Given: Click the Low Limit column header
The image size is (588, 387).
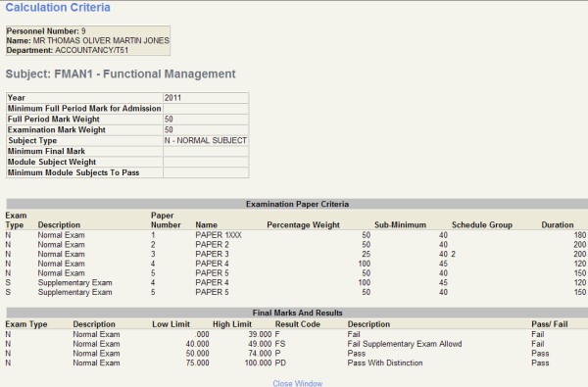Looking at the screenshot, I should [171, 324].
